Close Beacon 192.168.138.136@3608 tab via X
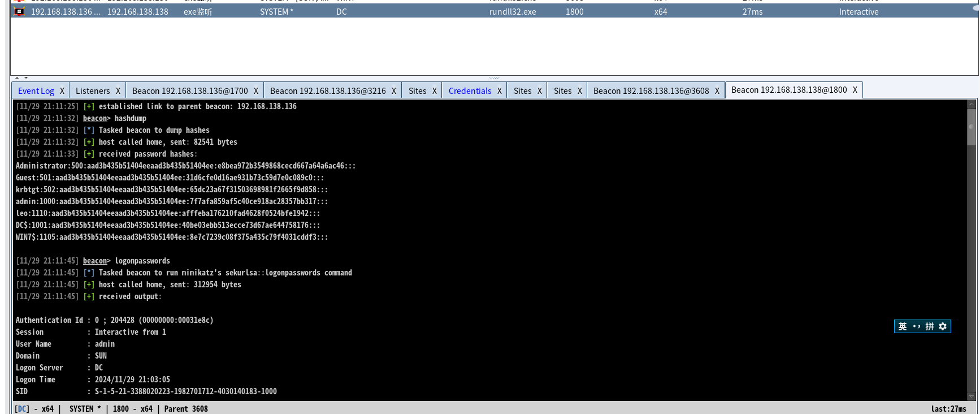Image resolution: width=980 pixels, height=414 pixels. point(717,91)
